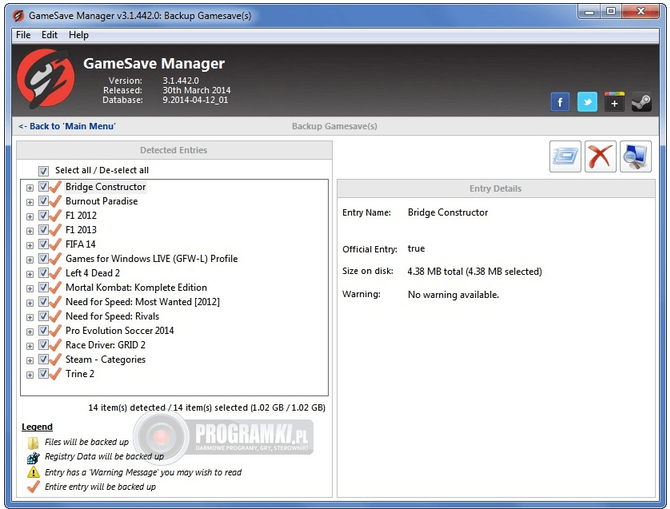Go back to Main Menu link
Viewport: 670px width, 509px height.
click(x=67, y=126)
